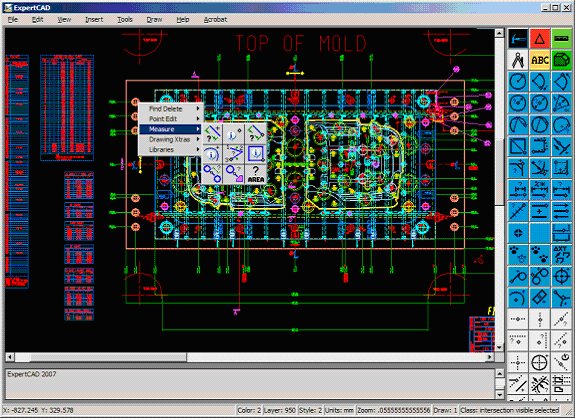
Task: Open the View menu
Action: (64, 20)
